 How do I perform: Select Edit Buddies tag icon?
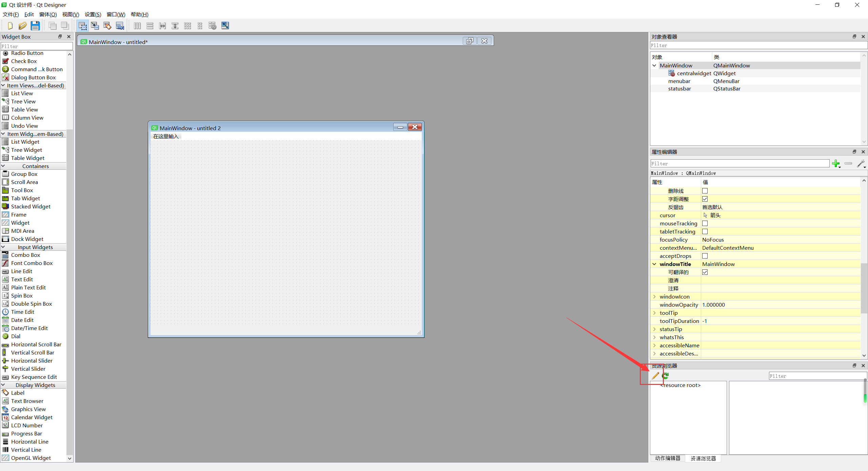pos(107,26)
